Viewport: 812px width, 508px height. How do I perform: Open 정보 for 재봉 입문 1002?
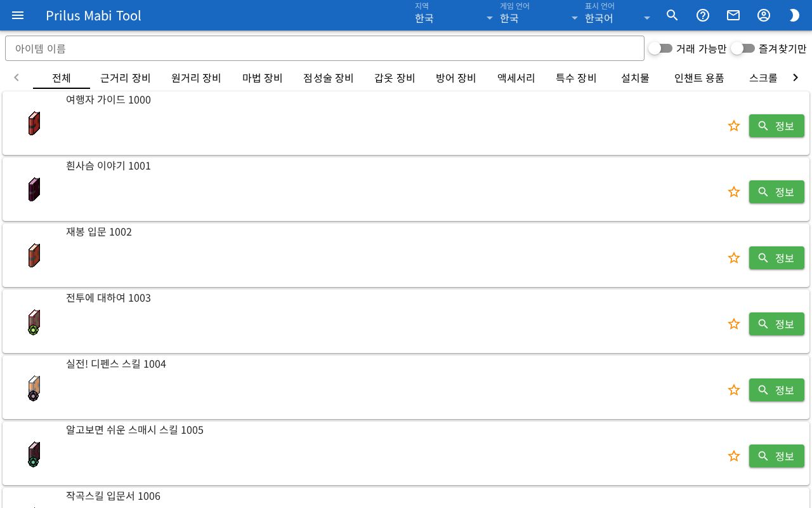point(776,258)
